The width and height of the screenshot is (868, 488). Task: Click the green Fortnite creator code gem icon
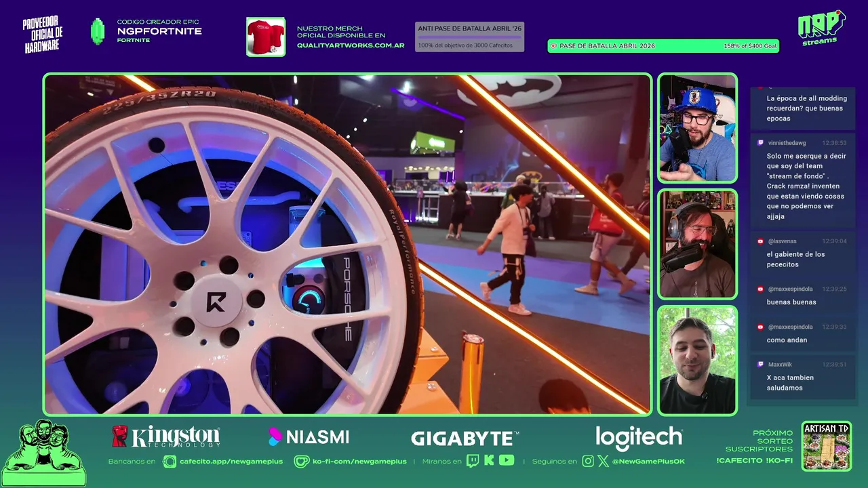(98, 31)
